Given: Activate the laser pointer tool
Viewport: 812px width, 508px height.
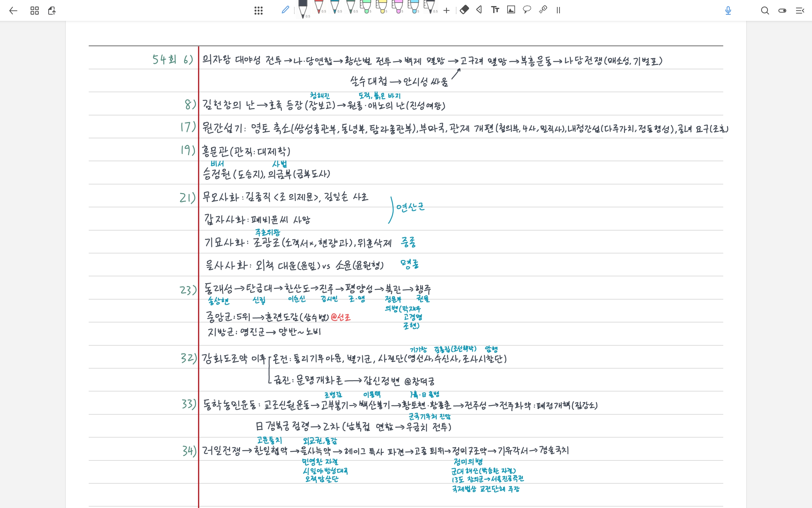Looking at the screenshot, I should pyautogui.click(x=543, y=10).
